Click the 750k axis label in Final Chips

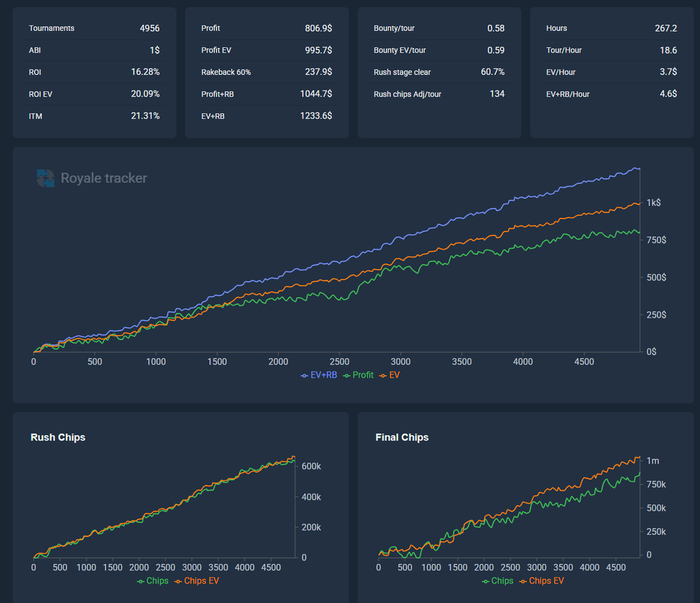click(x=656, y=485)
